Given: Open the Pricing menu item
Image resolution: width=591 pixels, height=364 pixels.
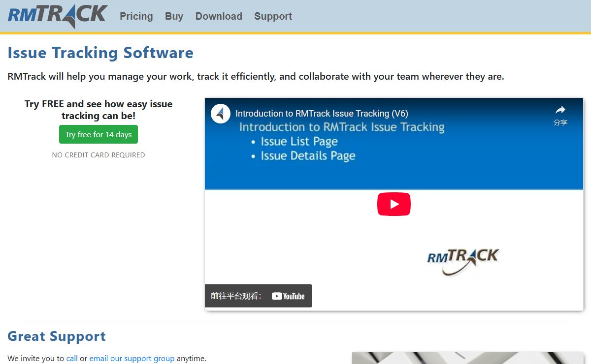Looking at the screenshot, I should point(136,16).
